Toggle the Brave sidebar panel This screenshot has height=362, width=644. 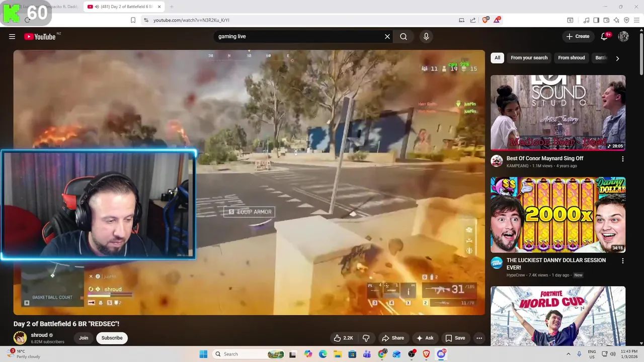596,20
